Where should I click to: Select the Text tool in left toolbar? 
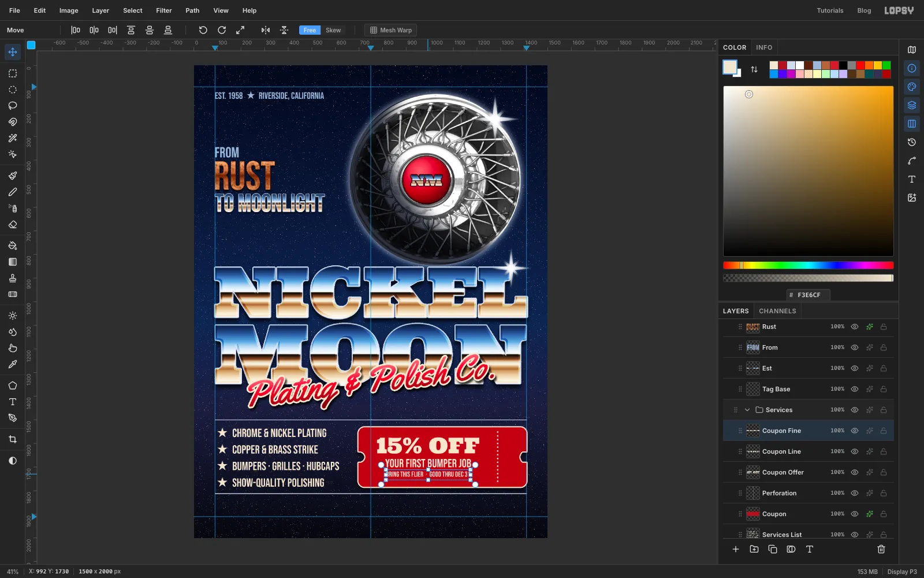tap(13, 402)
